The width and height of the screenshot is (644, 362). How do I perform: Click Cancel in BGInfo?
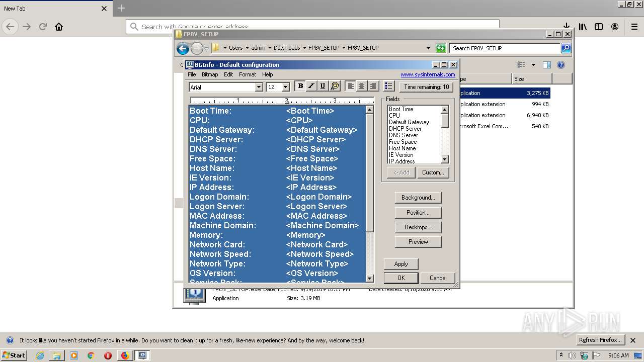[x=438, y=278]
